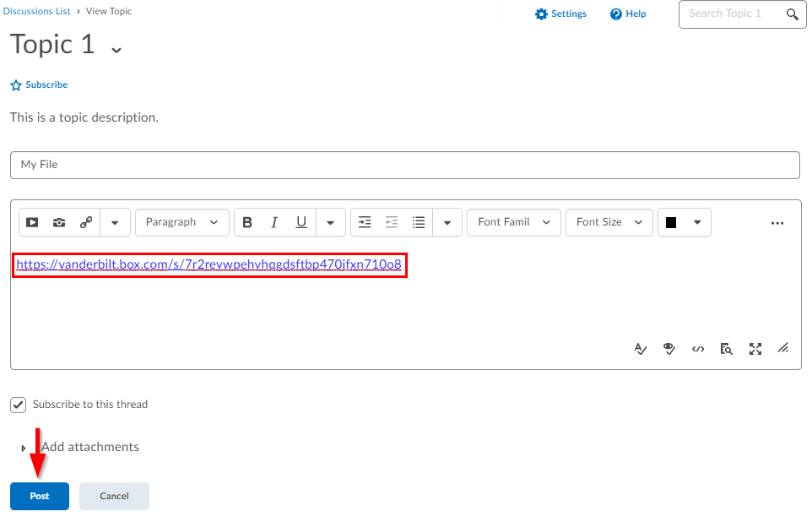Screen dimensions: 812x517
Task: Open the Paragraph format dropdown
Action: (181, 222)
